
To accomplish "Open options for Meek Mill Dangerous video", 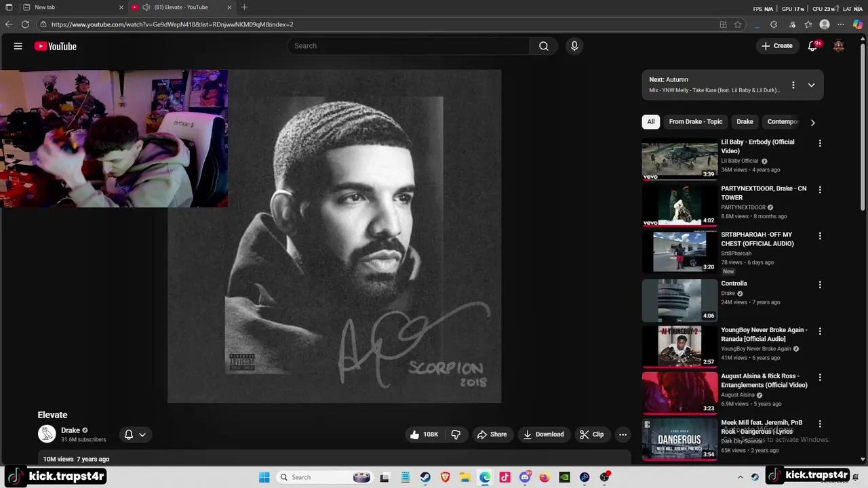I will coord(820,424).
